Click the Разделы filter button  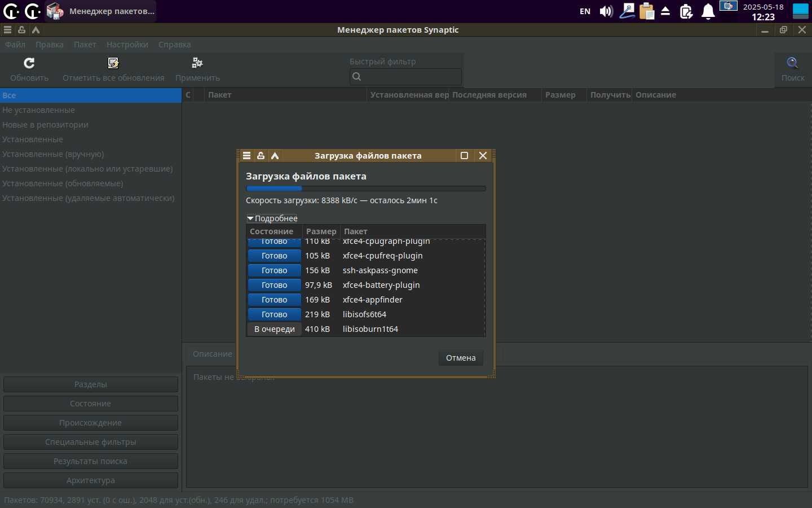pos(91,384)
